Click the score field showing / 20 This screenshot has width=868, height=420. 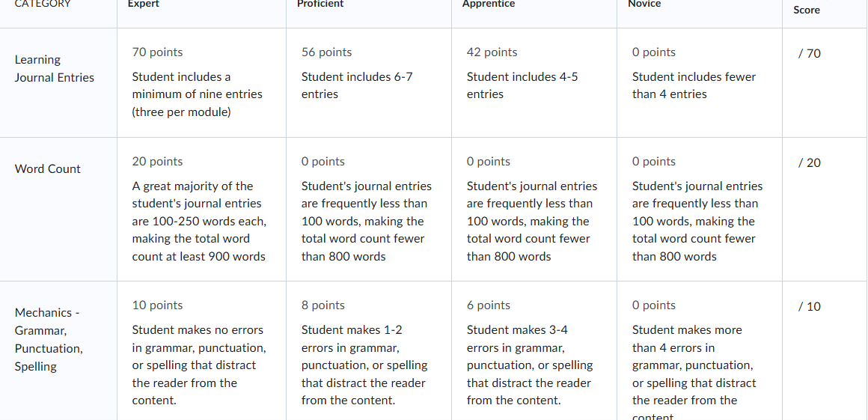[x=810, y=163]
